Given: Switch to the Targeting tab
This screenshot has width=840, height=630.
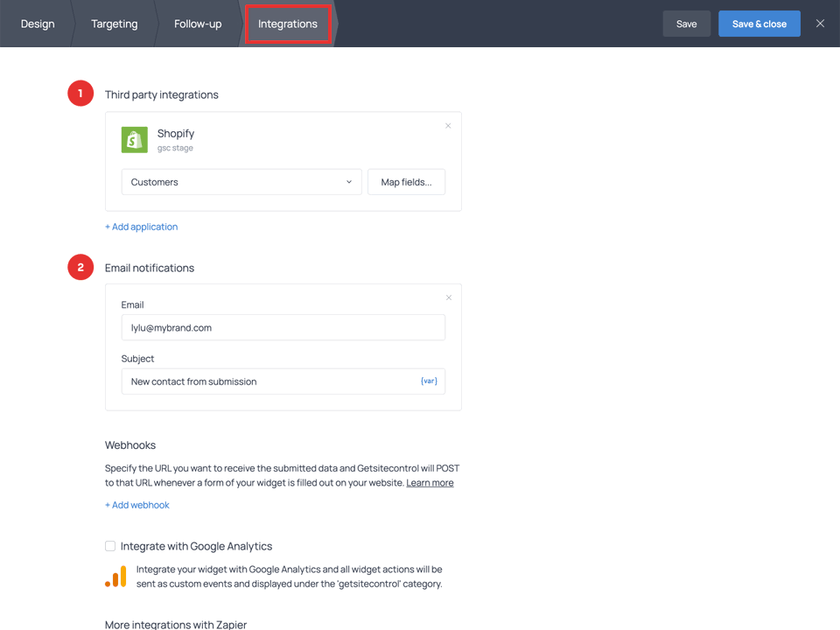Looking at the screenshot, I should (113, 24).
